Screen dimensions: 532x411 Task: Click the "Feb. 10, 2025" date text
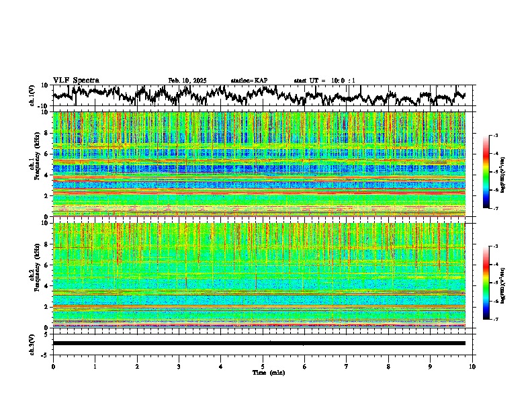tap(187, 81)
